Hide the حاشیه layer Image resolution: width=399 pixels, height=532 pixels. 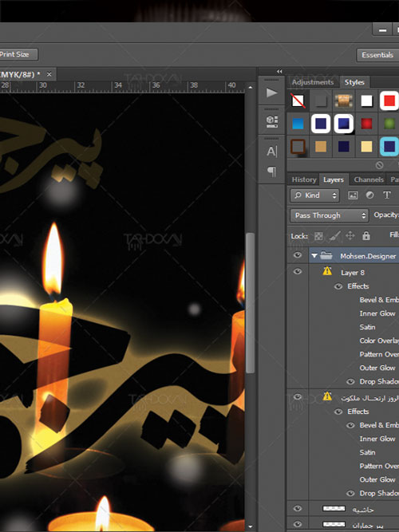point(298,508)
